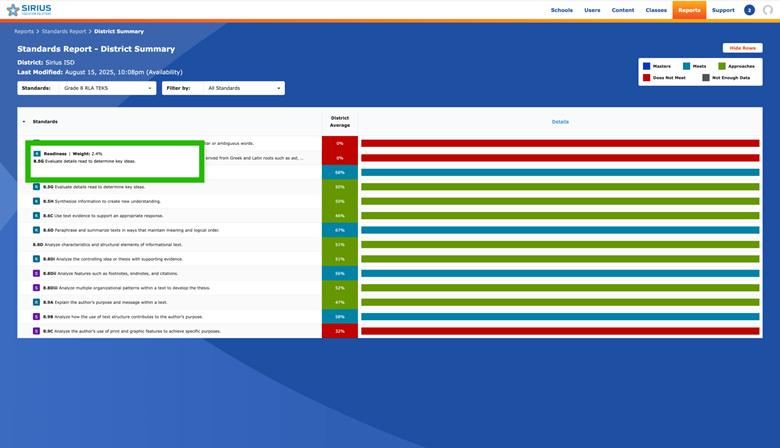Click the green details bar for 8.8Diii

pyautogui.click(x=560, y=288)
